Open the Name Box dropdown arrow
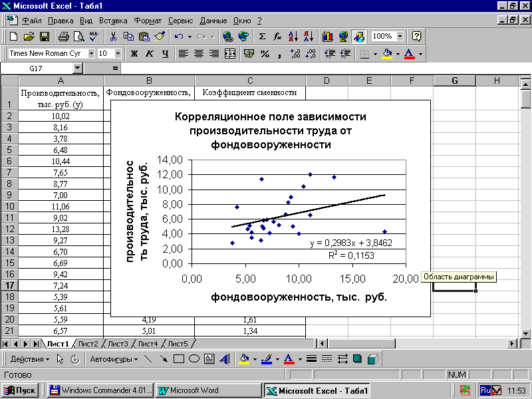This screenshot has width=532, height=399. 78,68
